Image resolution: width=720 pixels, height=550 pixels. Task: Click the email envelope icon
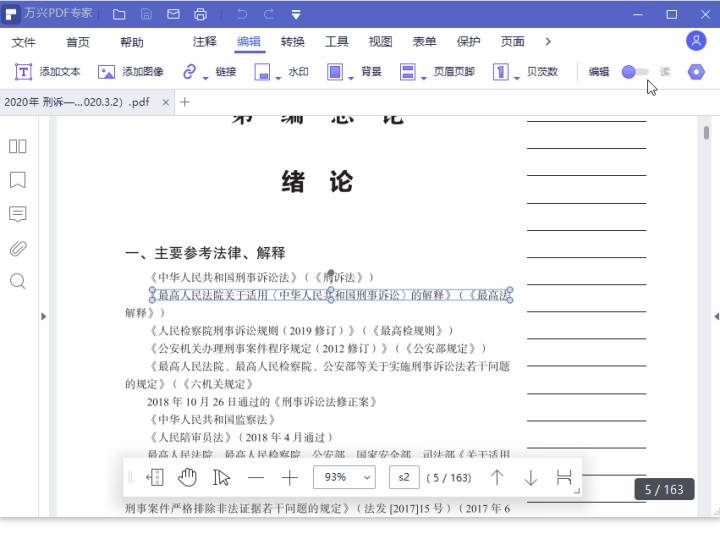pyautogui.click(x=173, y=15)
